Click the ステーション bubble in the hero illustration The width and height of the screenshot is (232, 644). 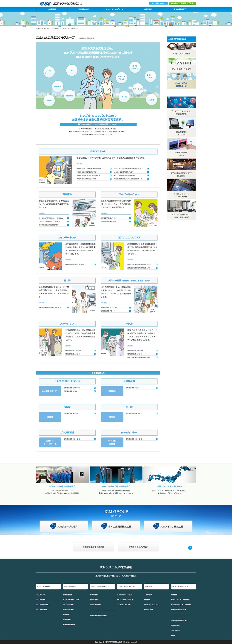[138, 89]
